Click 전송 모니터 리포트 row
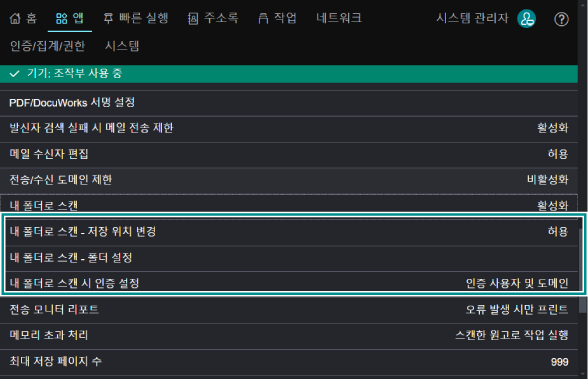 [289, 310]
